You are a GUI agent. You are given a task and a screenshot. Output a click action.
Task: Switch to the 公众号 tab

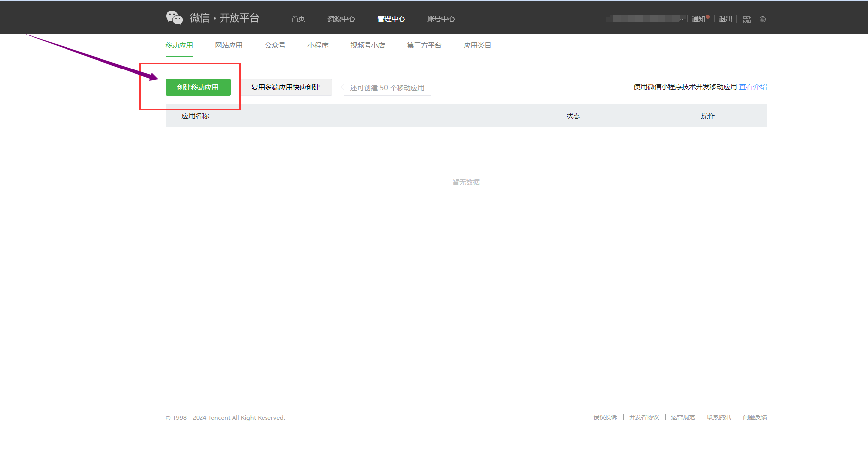coord(275,45)
